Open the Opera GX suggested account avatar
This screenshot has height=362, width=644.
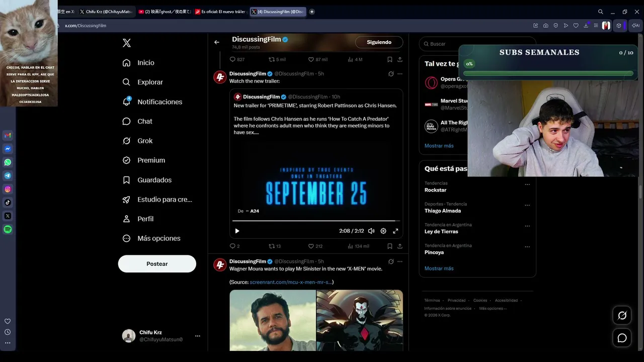pos(431,82)
